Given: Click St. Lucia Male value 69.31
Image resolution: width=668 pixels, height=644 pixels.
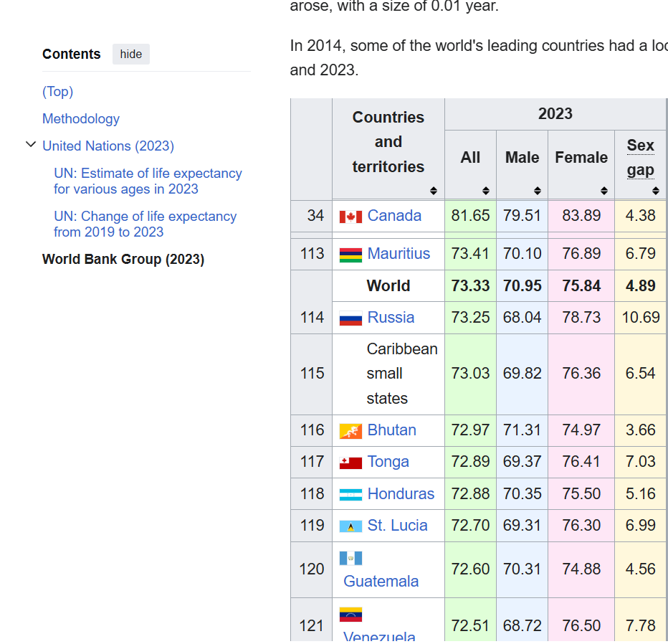Looking at the screenshot, I should [522, 526].
